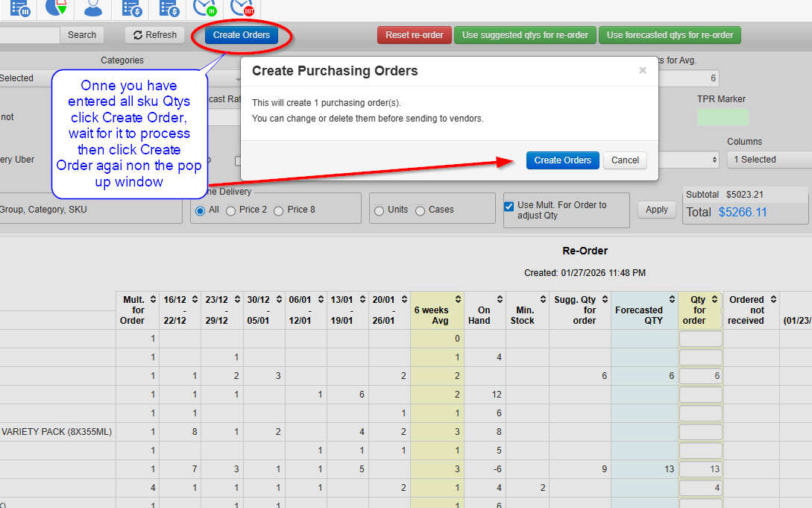Select the Cases radio button
Screen dimensions: 812x508
(x=420, y=211)
